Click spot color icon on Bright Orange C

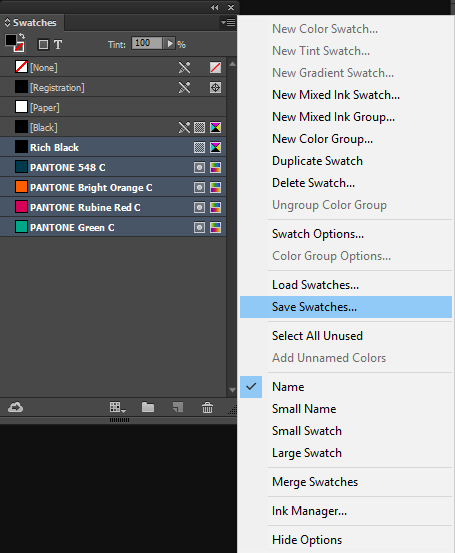pyautogui.click(x=200, y=187)
